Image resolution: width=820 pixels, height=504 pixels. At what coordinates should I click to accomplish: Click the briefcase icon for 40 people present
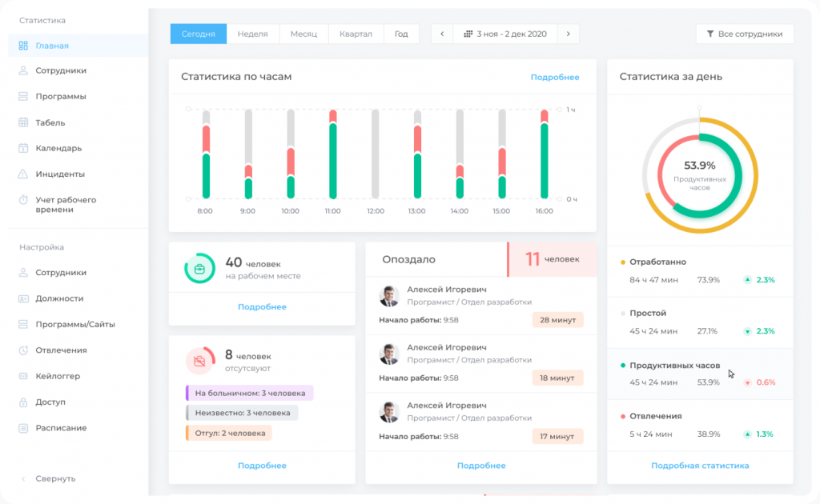tap(199, 269)
